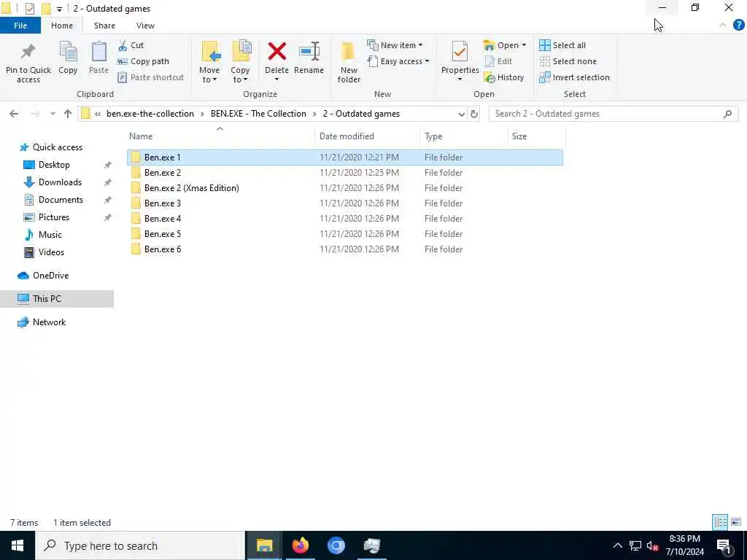Expand Move to dropdown
The width and height of the screenshot is (747, 560).
pyautogui.click(x=209, y=75)
